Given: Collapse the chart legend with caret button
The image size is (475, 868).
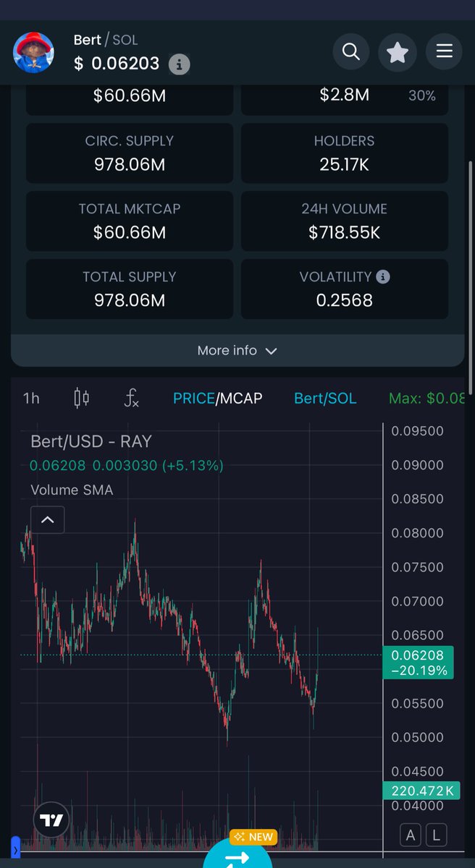Looking at the screenshot, I should coord(47,519).
